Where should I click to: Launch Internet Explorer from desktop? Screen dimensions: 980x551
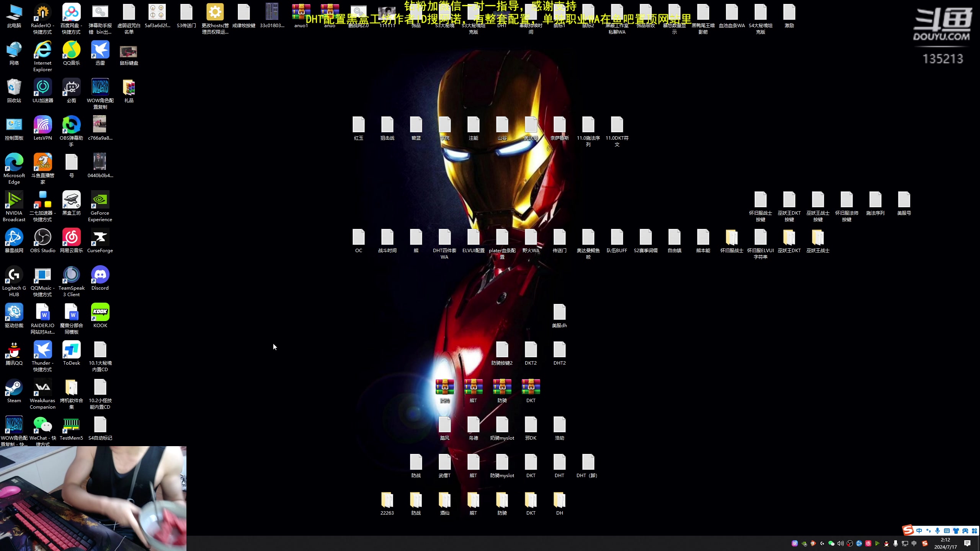click(x=42, y=57)
